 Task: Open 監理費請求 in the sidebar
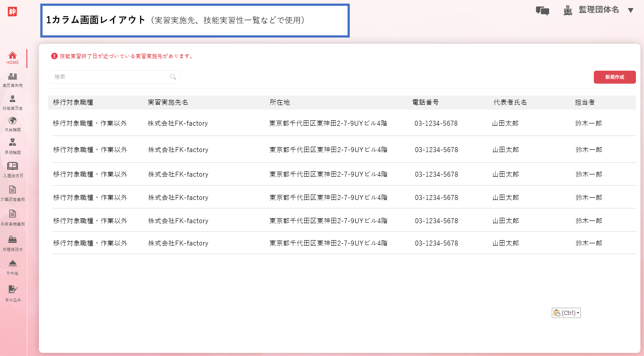13,240
